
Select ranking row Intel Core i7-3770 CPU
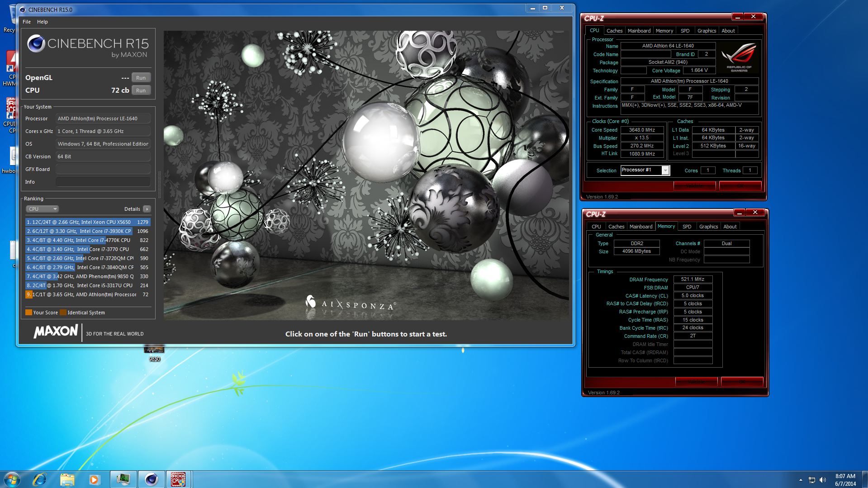point(88,249)
